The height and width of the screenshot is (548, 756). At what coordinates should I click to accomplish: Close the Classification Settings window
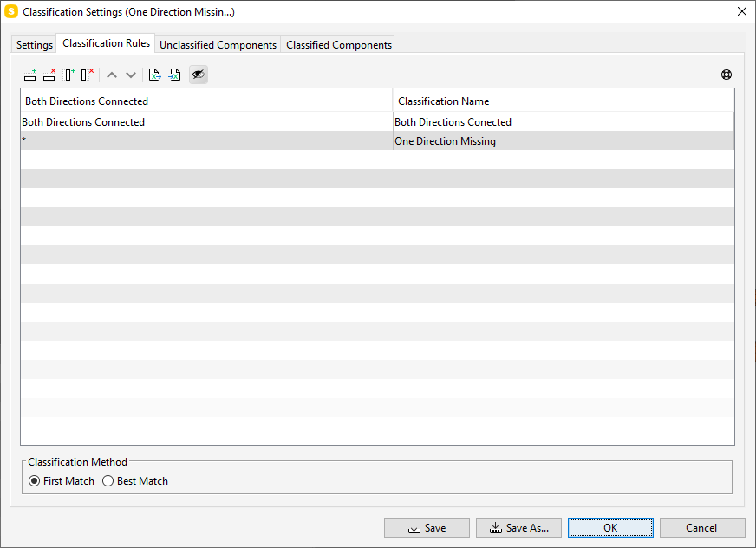742,11
